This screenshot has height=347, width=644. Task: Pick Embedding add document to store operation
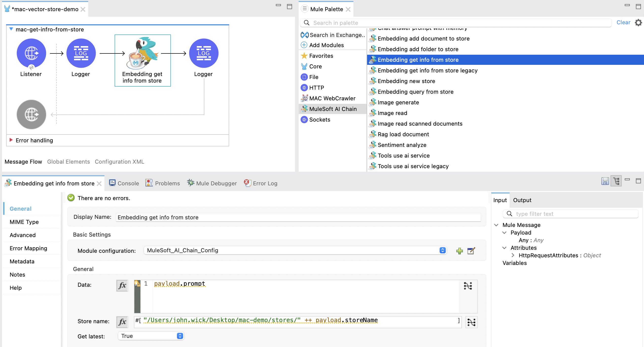pyautogui.click(x=419, y=38)
